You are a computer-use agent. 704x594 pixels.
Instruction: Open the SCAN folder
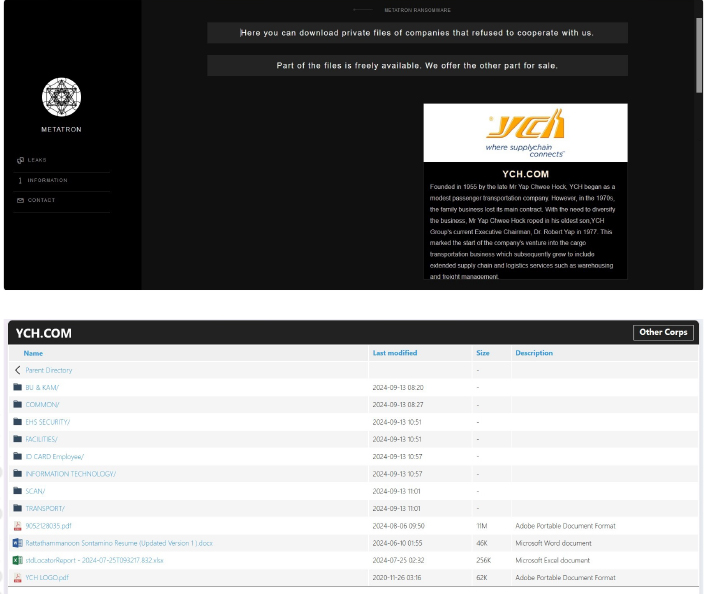(x=35, y=491)
